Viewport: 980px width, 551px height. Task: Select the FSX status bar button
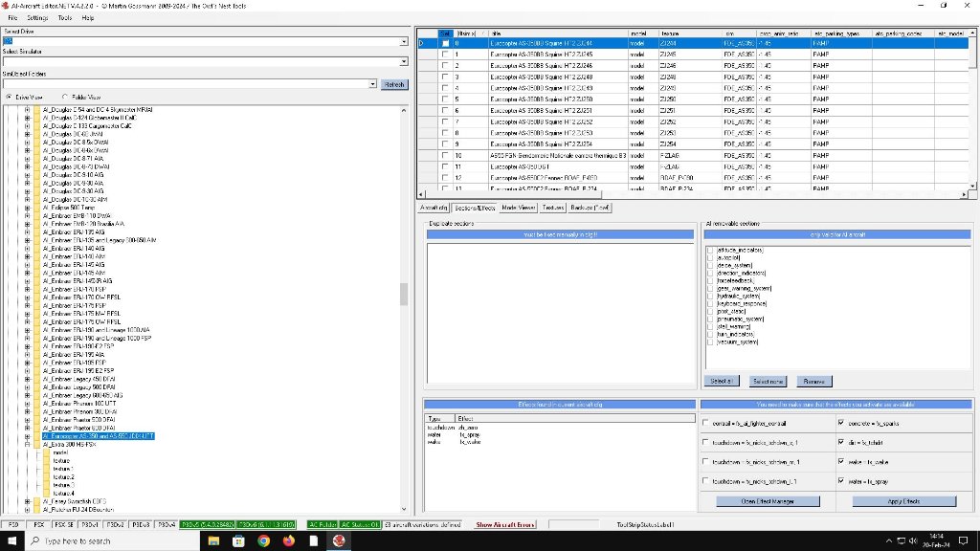point(38,525)
